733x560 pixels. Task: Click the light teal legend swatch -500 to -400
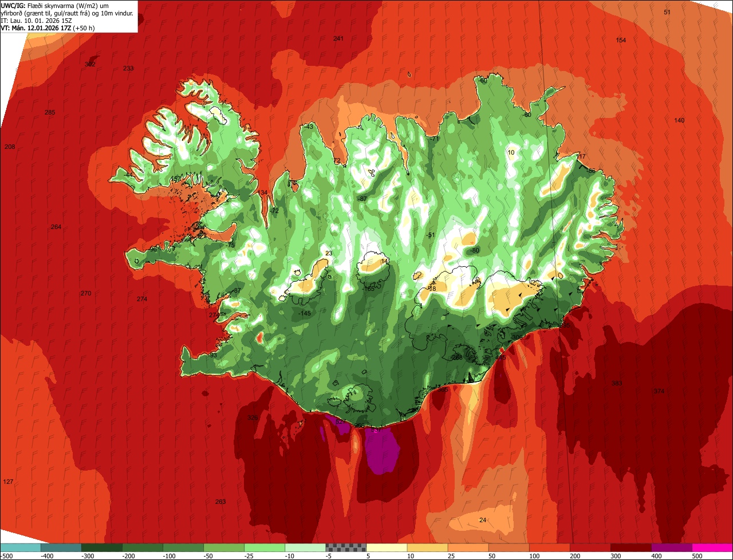point(20,547)
